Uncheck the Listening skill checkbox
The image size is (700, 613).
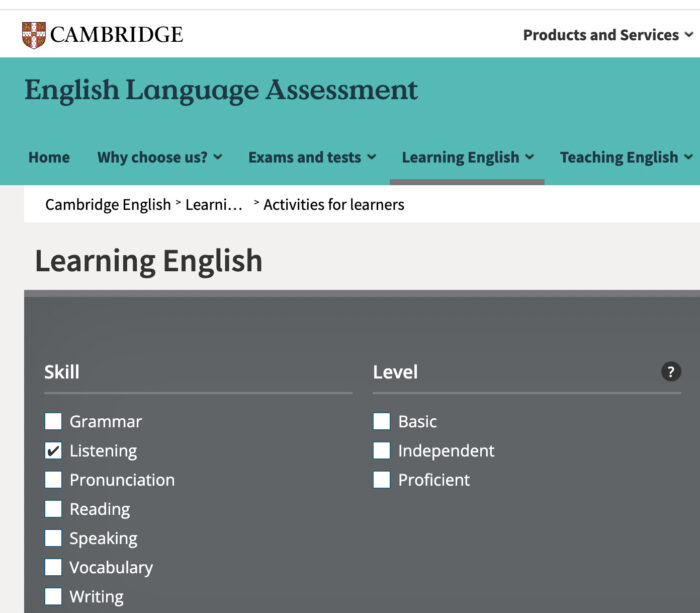click(x=53, y=450)
